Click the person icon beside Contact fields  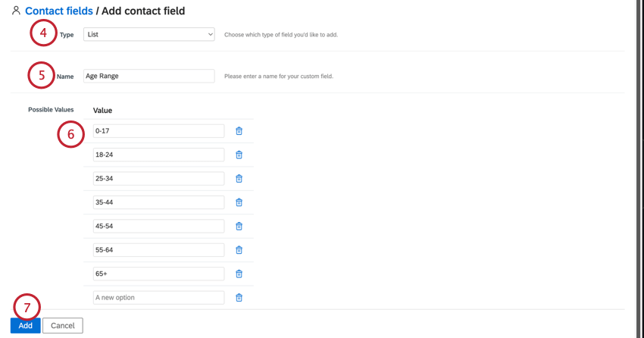[16, 11]
